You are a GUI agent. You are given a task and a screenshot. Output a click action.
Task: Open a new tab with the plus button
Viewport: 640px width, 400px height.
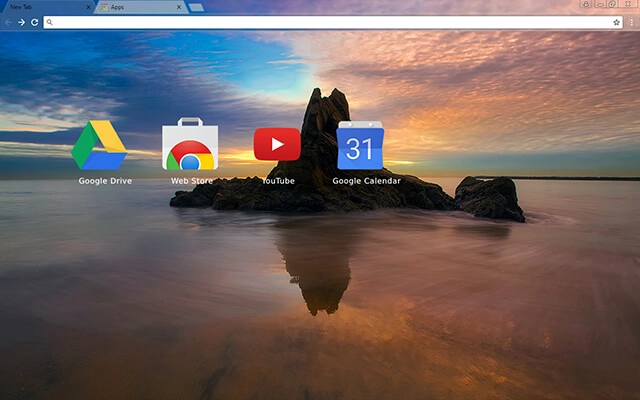pos(196,7)
